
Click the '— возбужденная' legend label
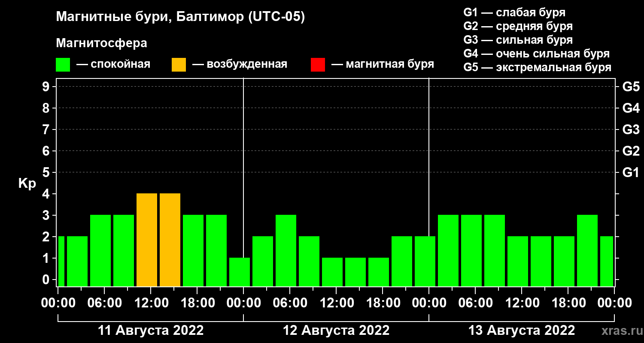pos(240,64)
